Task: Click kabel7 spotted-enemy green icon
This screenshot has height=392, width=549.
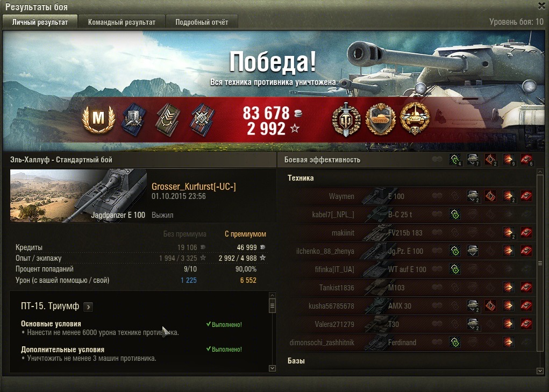Action: (455, 214)
